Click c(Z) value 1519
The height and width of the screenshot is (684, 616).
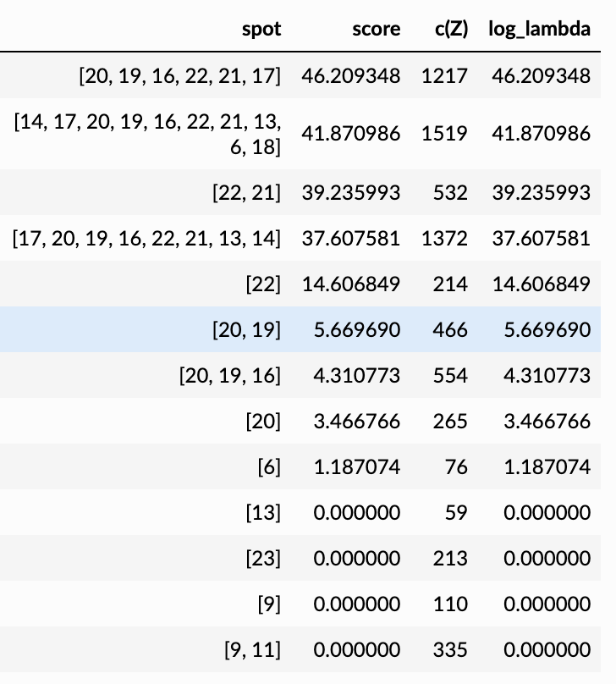(444, 134)
